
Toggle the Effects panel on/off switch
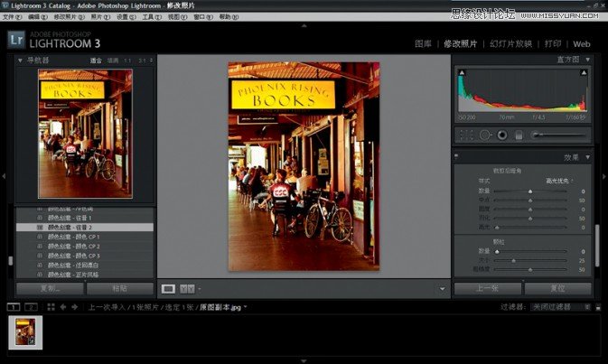(x=457, y=157)
